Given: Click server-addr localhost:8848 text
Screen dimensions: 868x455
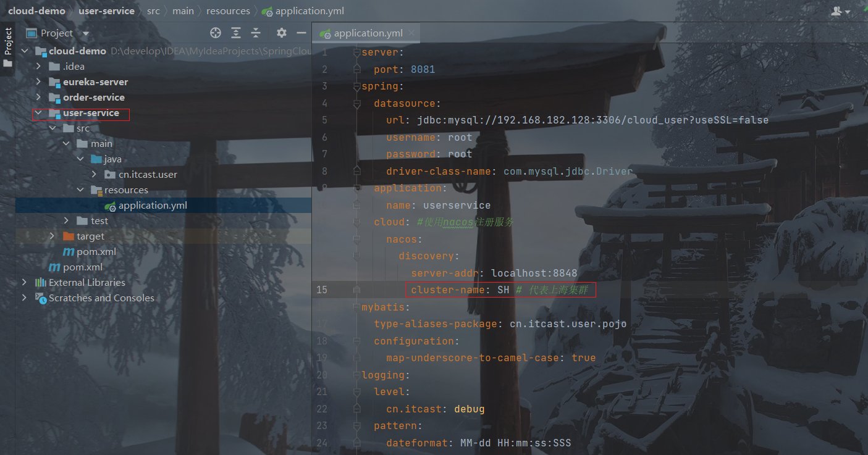Looking at the screenshot, I should [x=494, y=273].
